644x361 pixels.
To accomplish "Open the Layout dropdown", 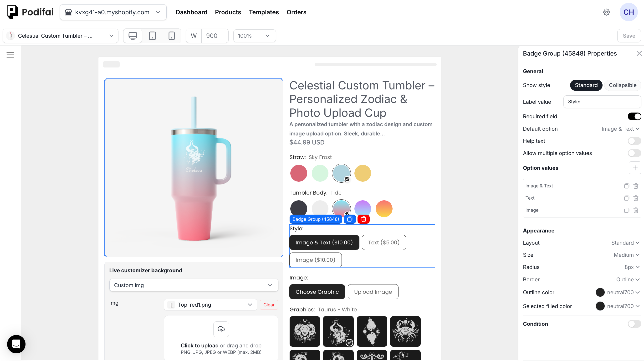I will pyautogui.click(x=625, y=243).
